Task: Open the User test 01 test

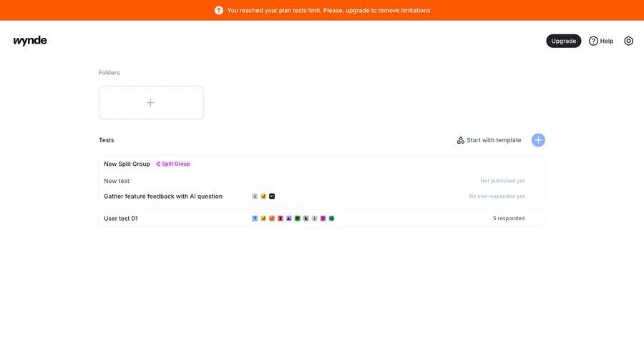Action: (121, 218)
